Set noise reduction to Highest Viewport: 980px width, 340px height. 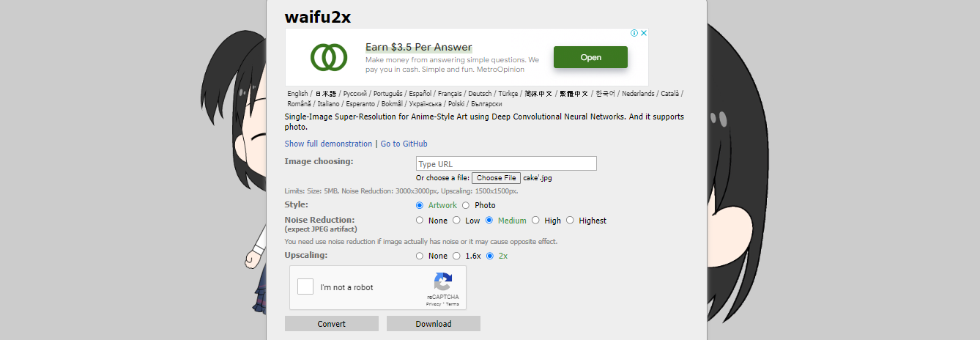[570, 220]
